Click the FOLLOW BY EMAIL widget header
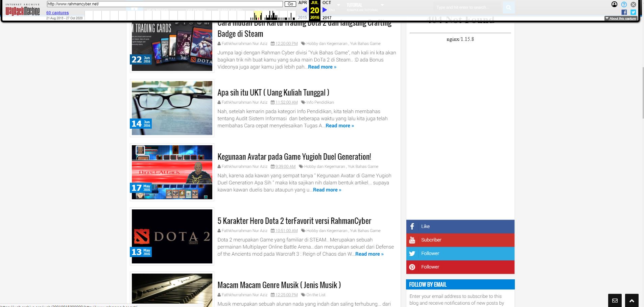The height and width of the screenshot is (307, 644). coord(460,285)
